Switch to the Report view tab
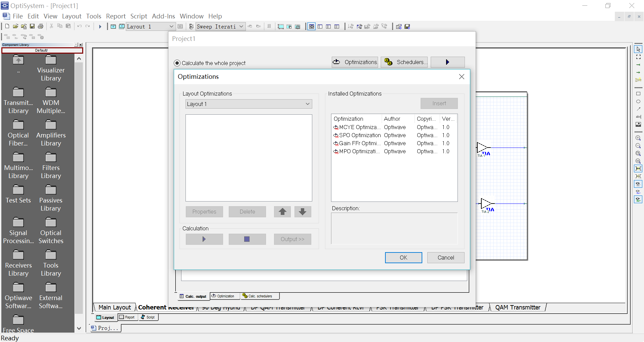The height and width of the screenshot is (342, 644). 127,317
